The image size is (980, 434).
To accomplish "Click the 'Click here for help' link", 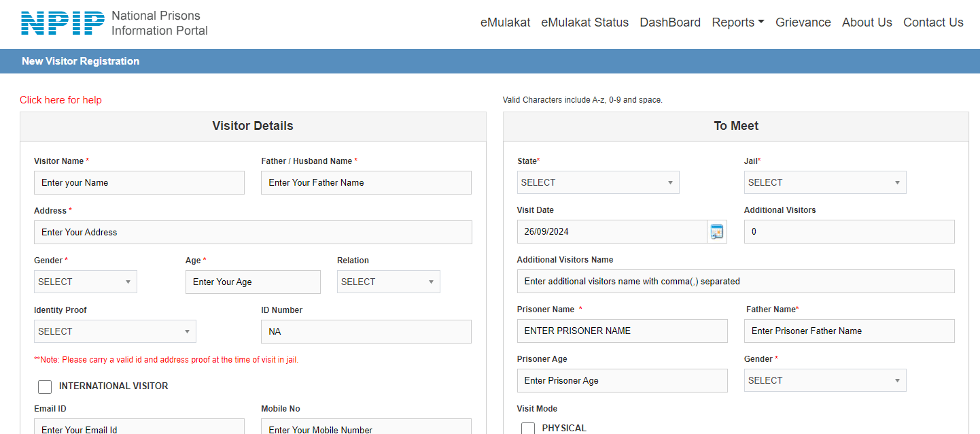I will pyautogui.click(x=60, y=100).
